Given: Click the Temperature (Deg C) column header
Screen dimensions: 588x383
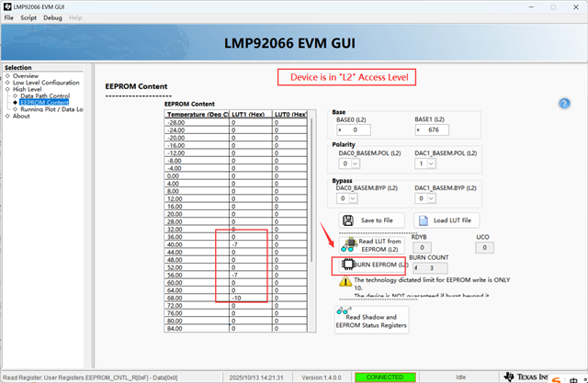Looking at the screenshot, I should tap(198, 114).
